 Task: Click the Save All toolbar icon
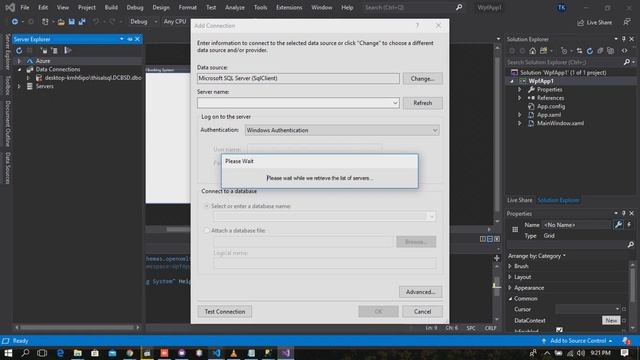[82, 22]
